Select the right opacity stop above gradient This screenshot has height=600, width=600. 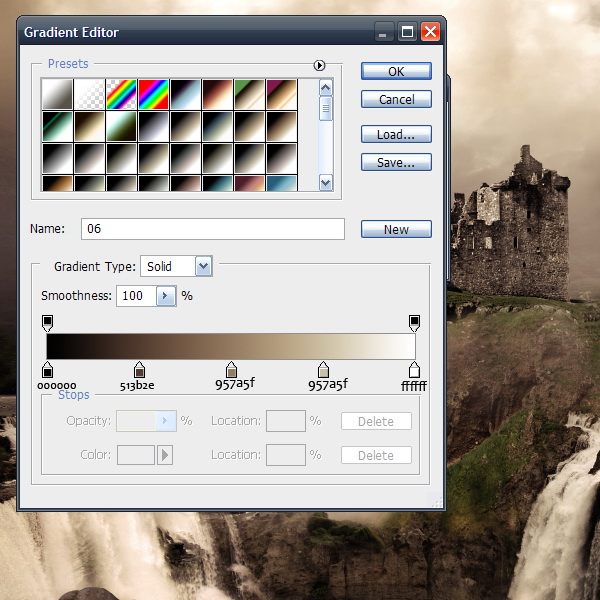[414, 322]
